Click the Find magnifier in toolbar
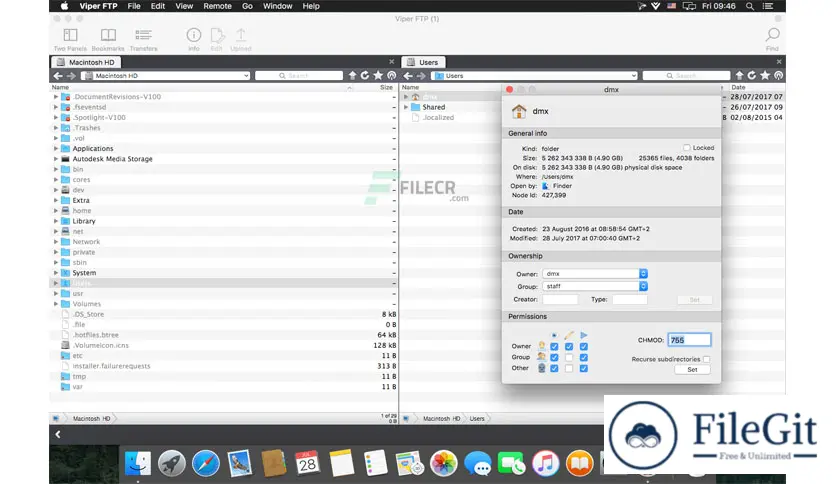This screenshot has width=836, height=484. [772, 35]
